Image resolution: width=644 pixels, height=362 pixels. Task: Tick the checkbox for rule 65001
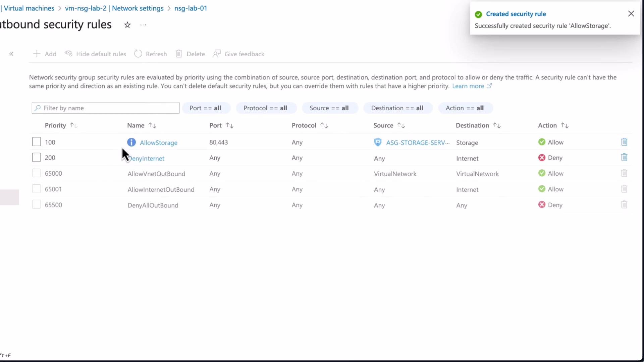point(36,189)
